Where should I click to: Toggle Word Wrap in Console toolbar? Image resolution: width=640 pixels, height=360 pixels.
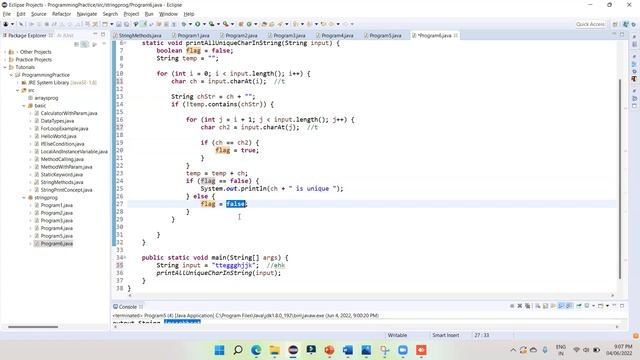(x=553, y=306)
